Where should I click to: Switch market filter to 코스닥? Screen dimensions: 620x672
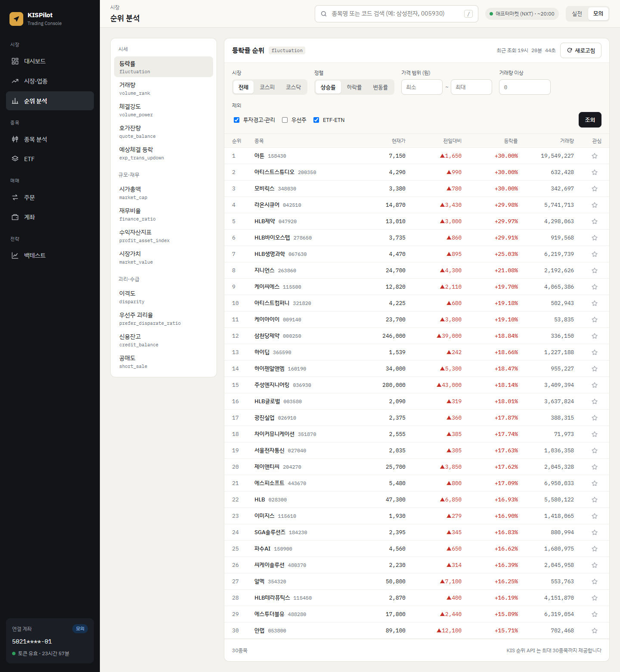coord(294,87)
